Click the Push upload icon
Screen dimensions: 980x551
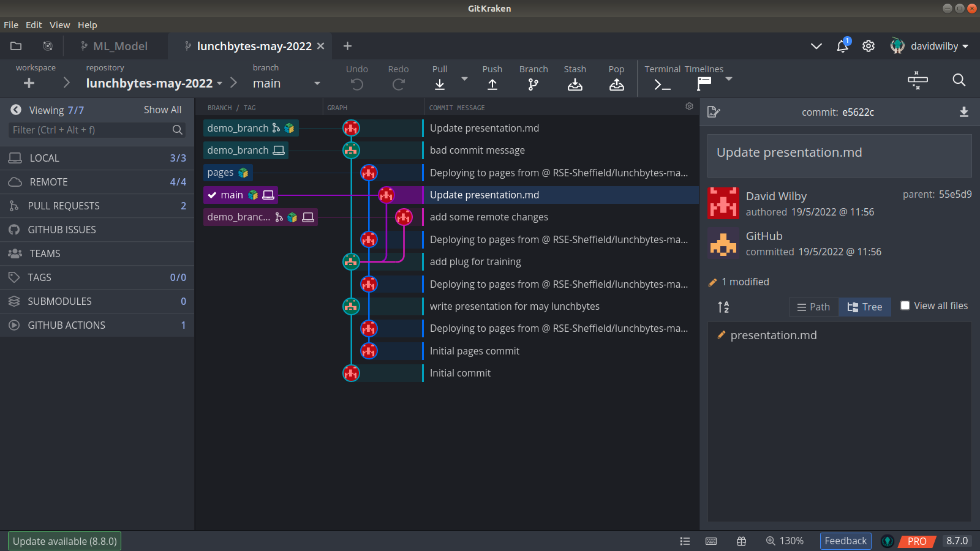[492, 84]
